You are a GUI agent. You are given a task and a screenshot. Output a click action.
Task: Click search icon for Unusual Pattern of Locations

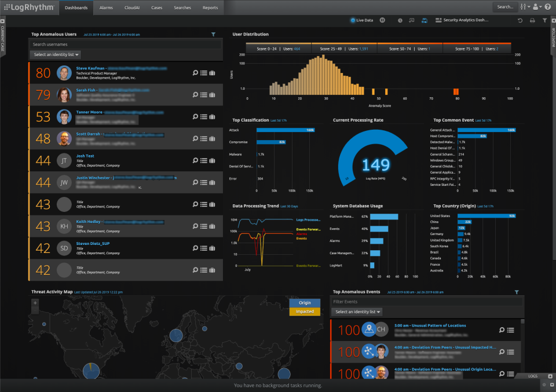click(x=502, y=330)
